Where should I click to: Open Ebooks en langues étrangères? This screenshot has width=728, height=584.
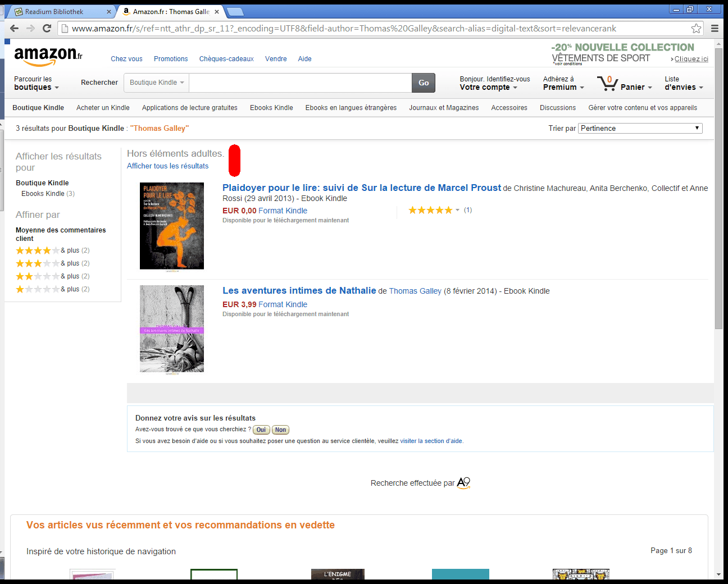coord(351,108)
